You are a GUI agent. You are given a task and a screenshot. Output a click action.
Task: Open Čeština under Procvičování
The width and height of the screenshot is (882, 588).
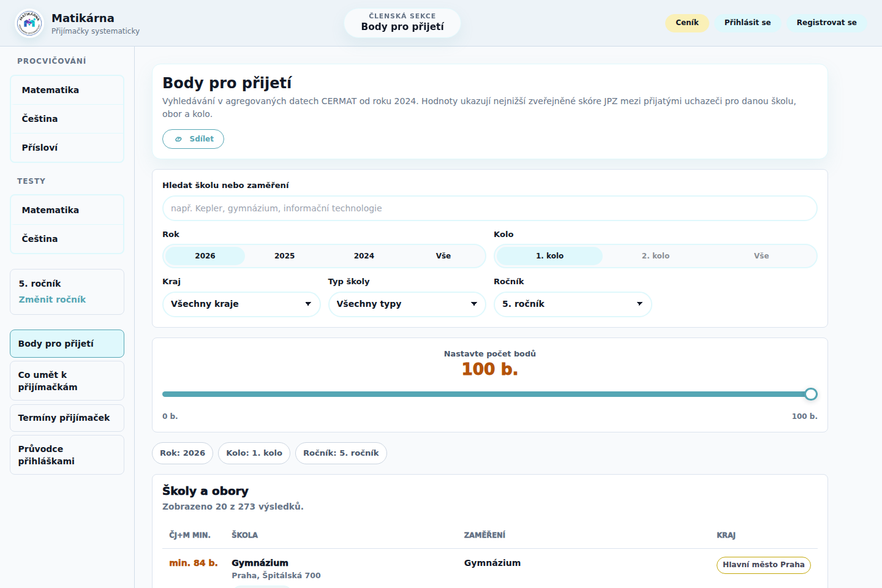click(x=67, y=119)
